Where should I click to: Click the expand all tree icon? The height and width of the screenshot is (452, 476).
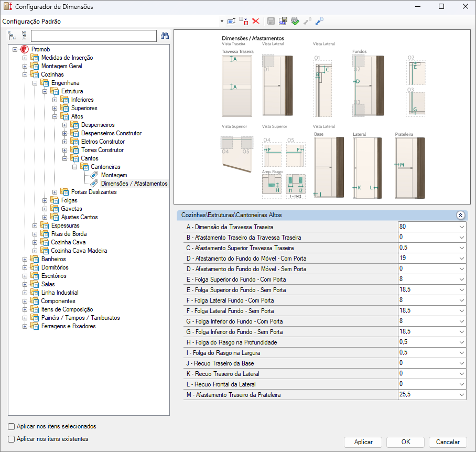tap(12, 36)
